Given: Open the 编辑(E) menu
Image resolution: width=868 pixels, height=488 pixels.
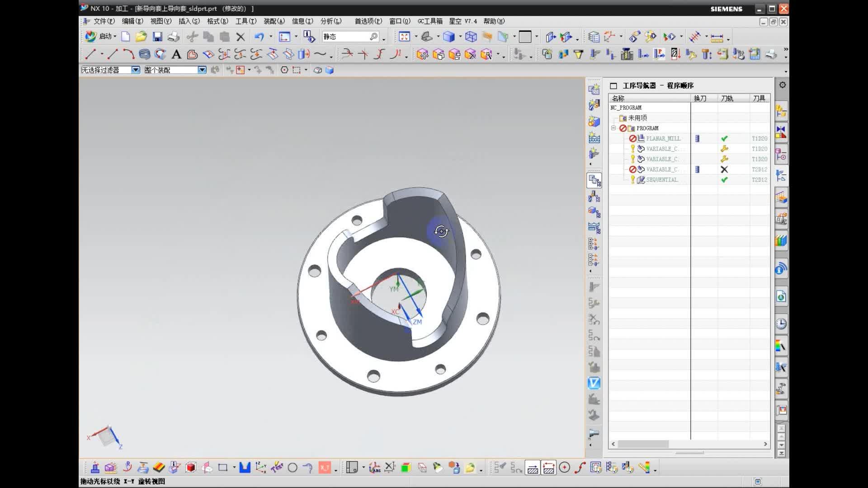Looking at the screenshot, I should point(132,21).
